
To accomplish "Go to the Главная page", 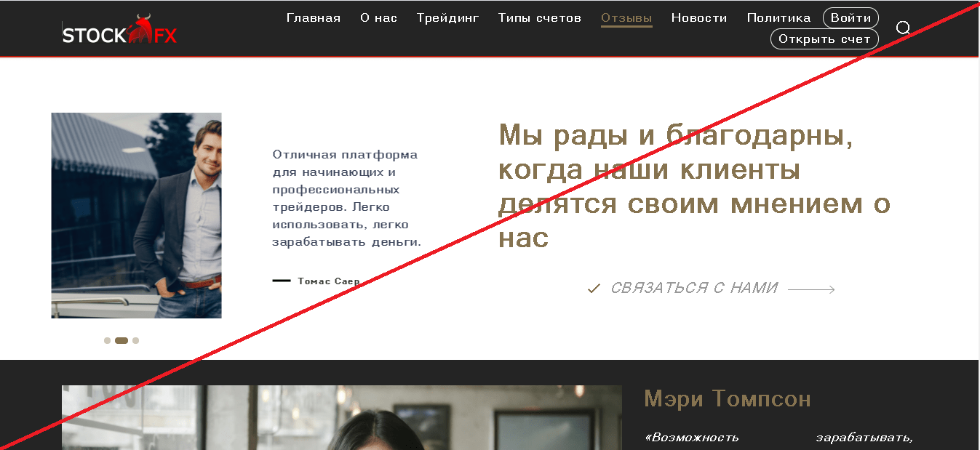I will tap(314, 18).
